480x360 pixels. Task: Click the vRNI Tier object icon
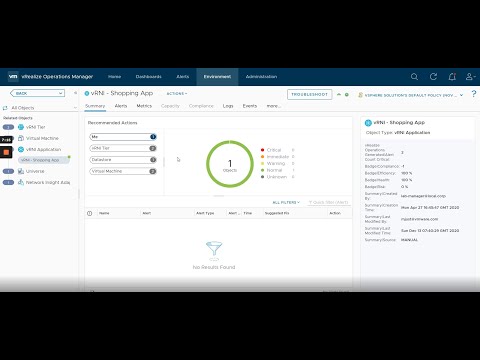pos(21,127)
